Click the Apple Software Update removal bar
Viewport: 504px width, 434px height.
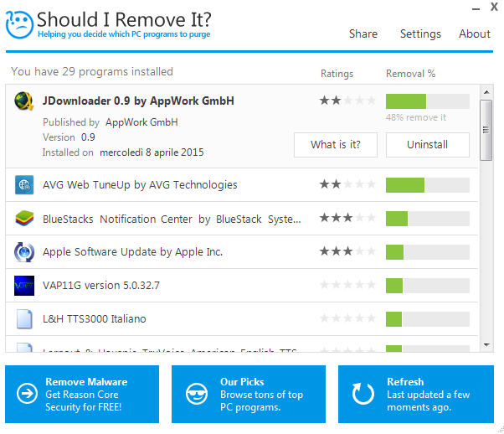(428, 252)
